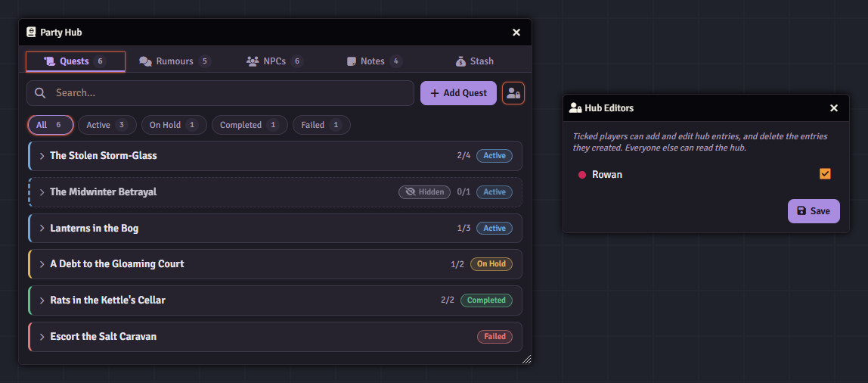
Task: Open the Notes tab
Action: coord(374,61)
